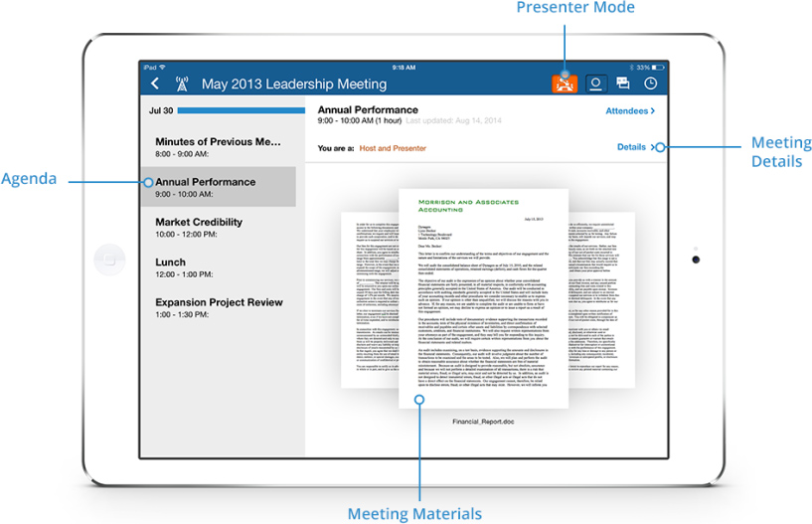Viewport: 812px width, 524px height.
Task: Click the Jul 30 blue progress bar
Action: tap(242, 110)
